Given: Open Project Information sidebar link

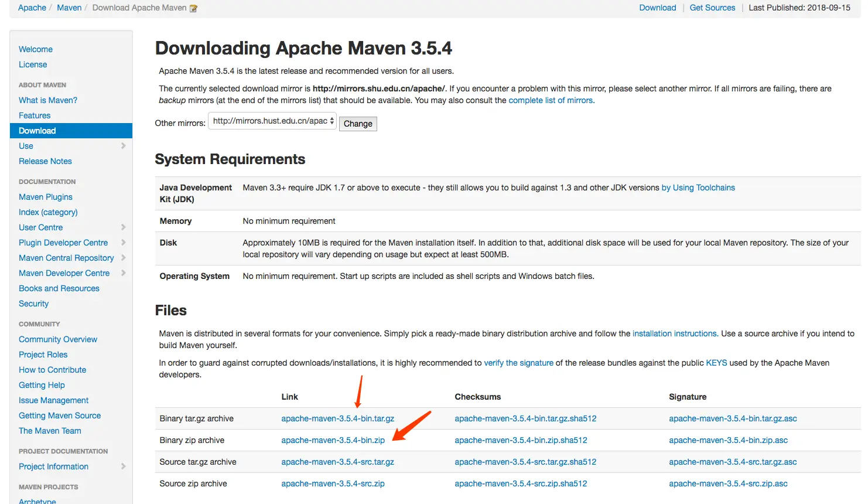Looking at the screenshot, I should tap(53, 466).
